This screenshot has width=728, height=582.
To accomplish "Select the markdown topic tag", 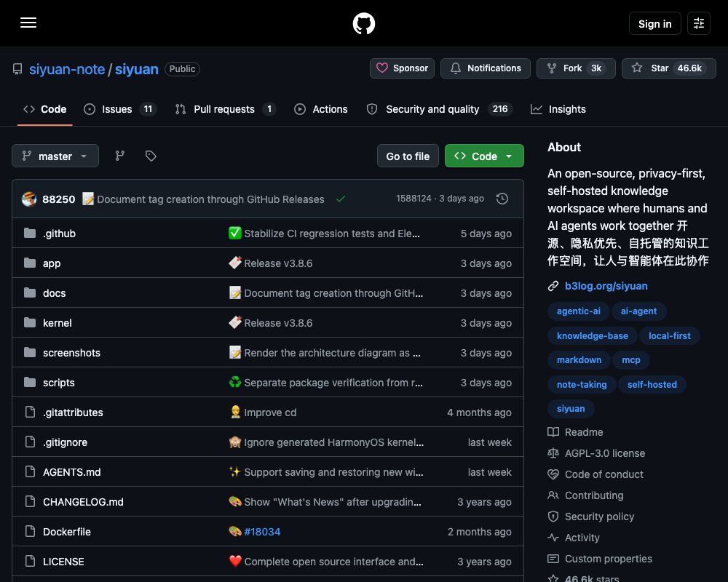I will [579, 359].
